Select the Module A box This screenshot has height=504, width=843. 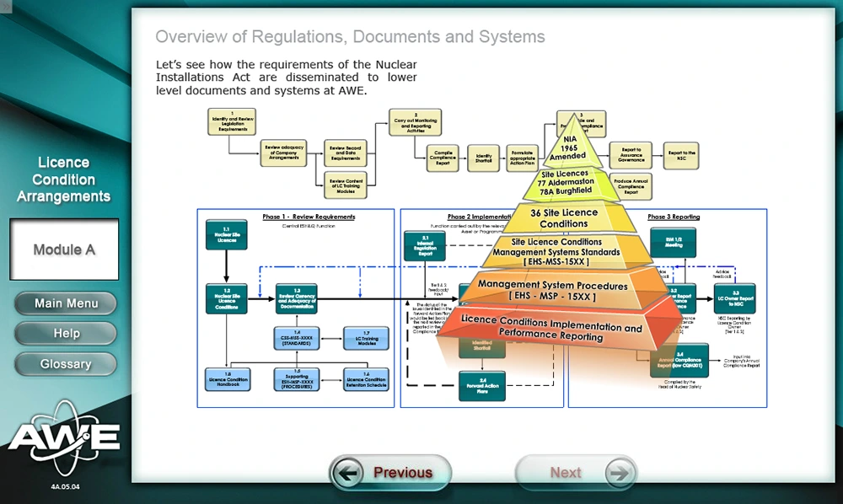click(64, 249)
